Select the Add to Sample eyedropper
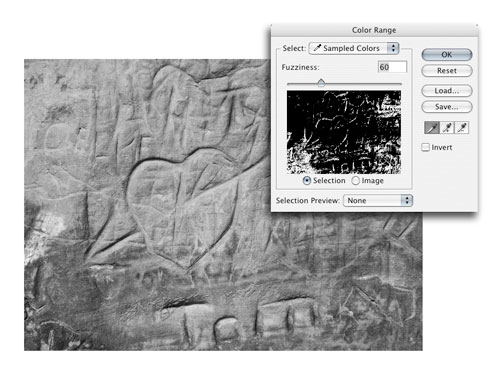 (x=447, y=127)
